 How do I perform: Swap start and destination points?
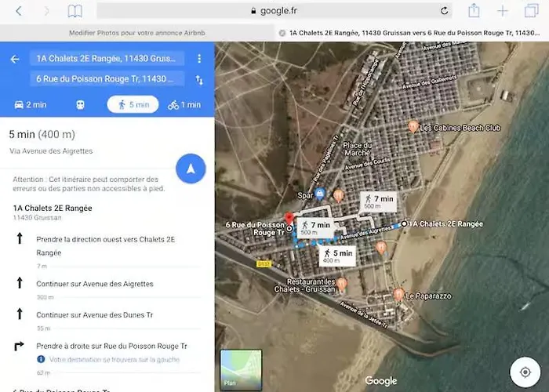pos(199,79)
